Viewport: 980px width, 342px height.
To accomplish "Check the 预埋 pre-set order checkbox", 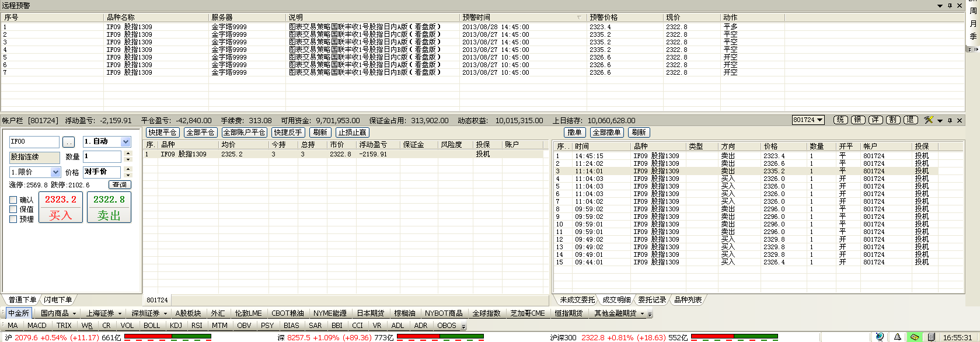I will 13,219.
